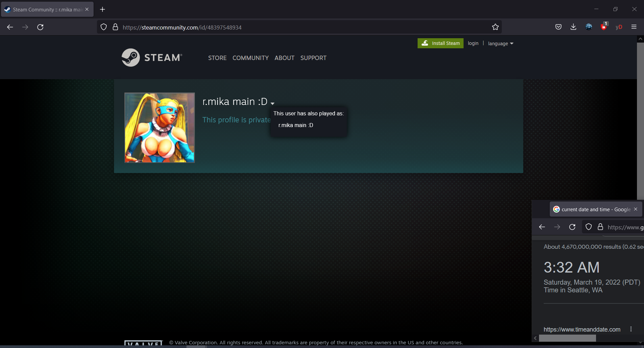Click Install Steam button
644x348 pixels.
point(440,43)
